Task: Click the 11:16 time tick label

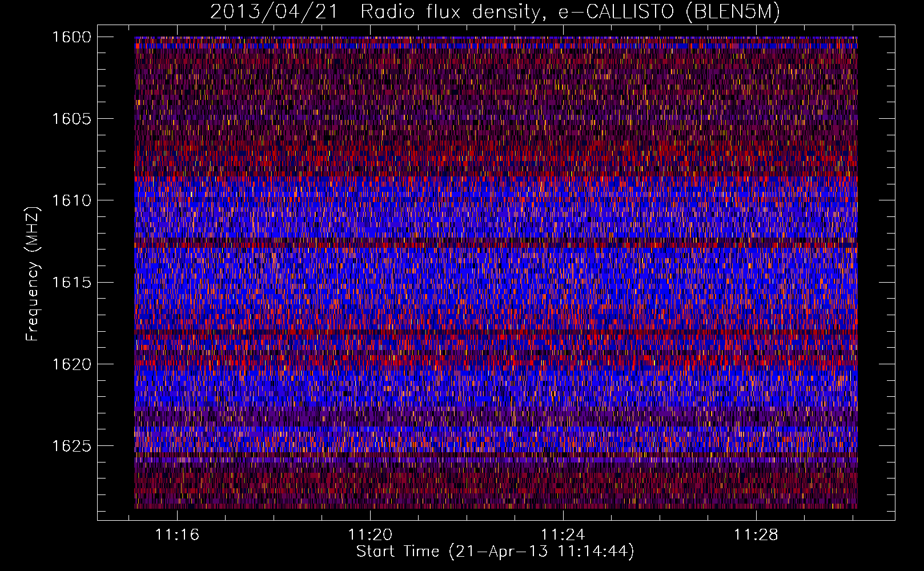Action: point(178,534)
